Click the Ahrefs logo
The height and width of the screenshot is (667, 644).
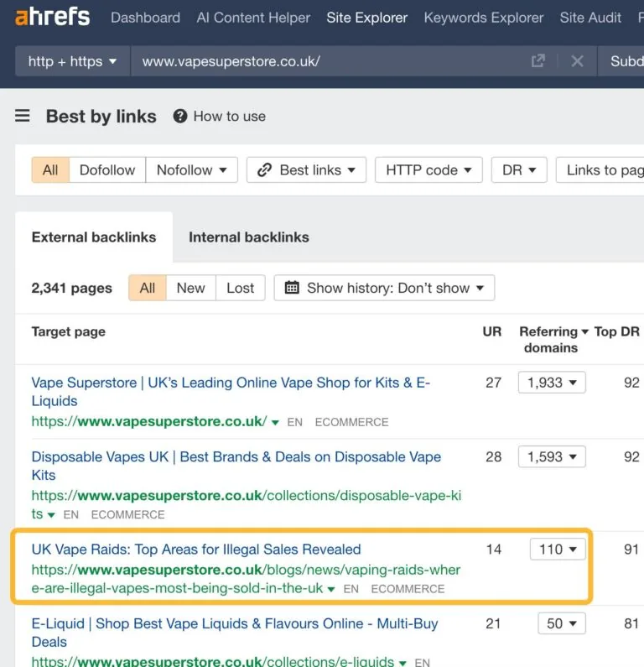[52, 17]
